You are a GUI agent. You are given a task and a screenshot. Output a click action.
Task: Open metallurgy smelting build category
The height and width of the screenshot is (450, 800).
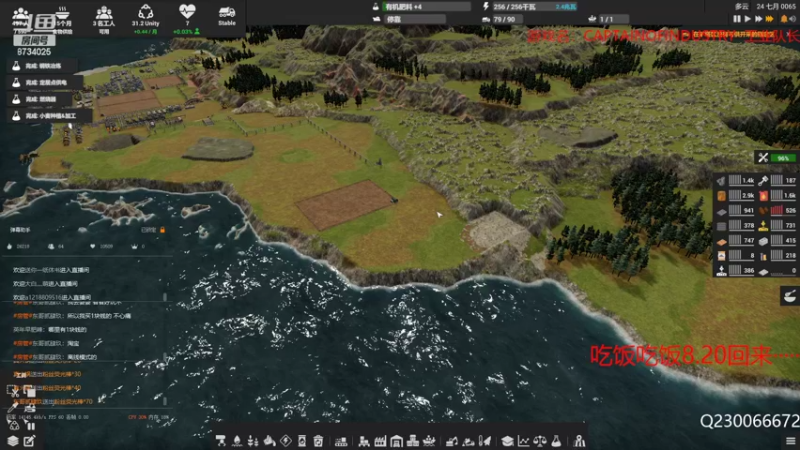point(269,441)
